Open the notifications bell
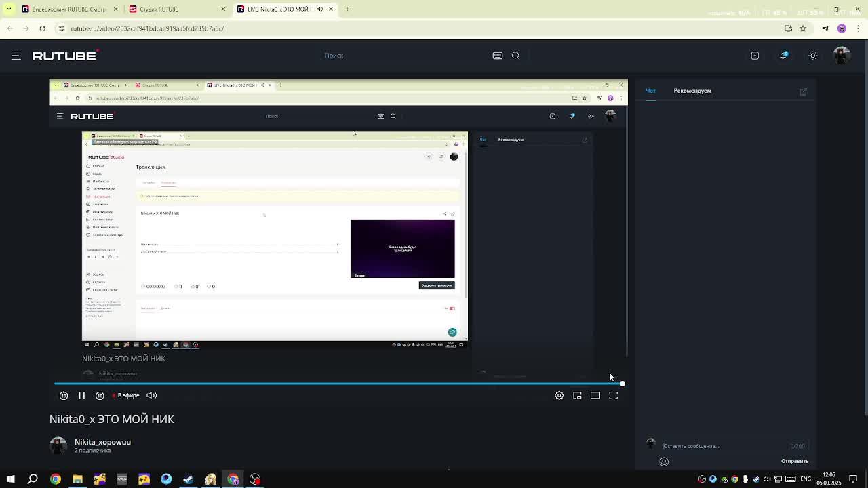Image resolution: width=868 pixels, height=488 pixels. tap(784, 56)
